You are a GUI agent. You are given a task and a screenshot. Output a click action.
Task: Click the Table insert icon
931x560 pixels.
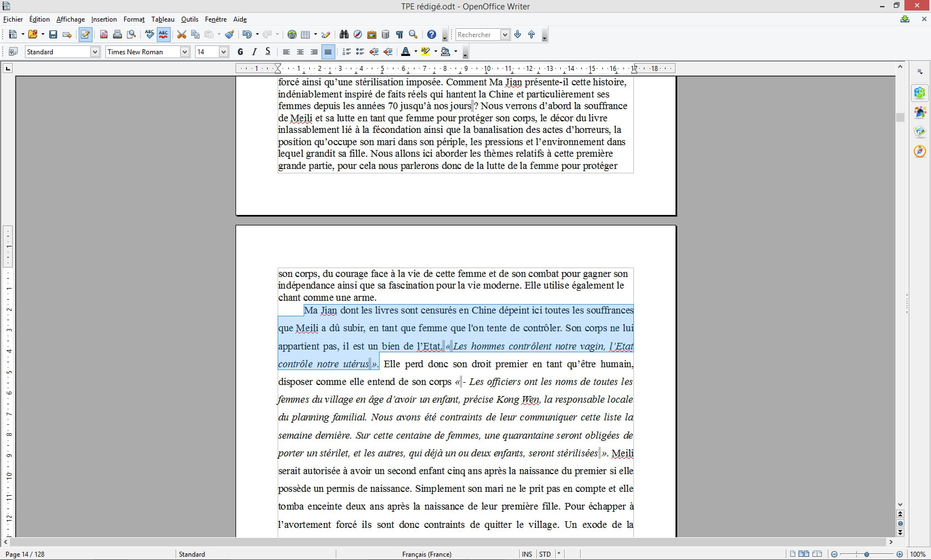[x=305, y=35]
